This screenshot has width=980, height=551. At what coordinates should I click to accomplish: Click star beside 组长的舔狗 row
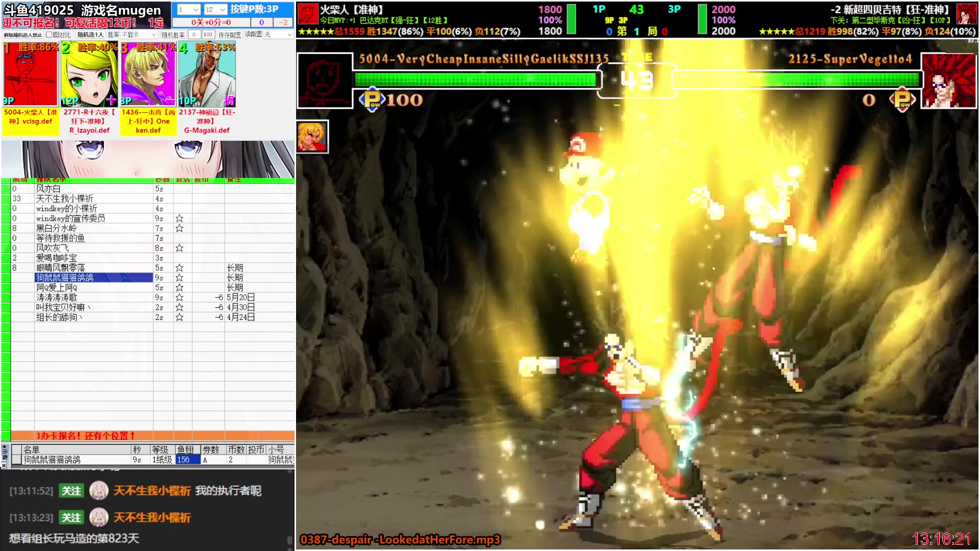point(179,317)
